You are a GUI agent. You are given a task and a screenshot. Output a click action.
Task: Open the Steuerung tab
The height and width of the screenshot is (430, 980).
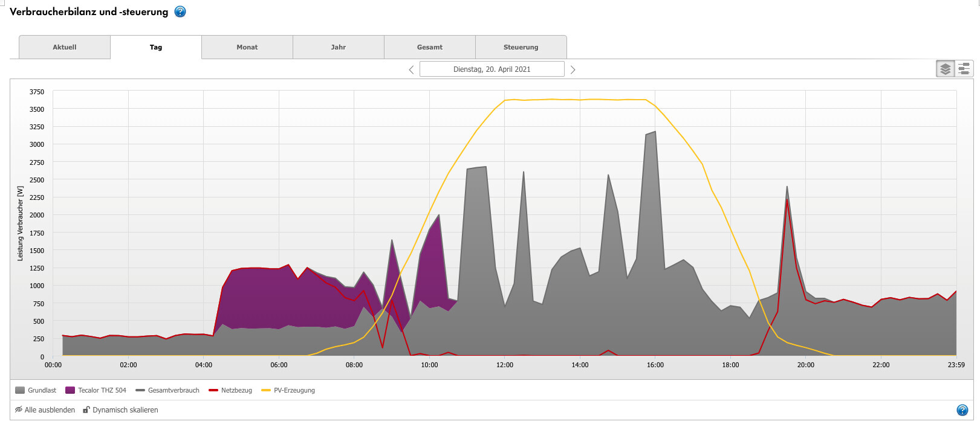coord(521,47)
